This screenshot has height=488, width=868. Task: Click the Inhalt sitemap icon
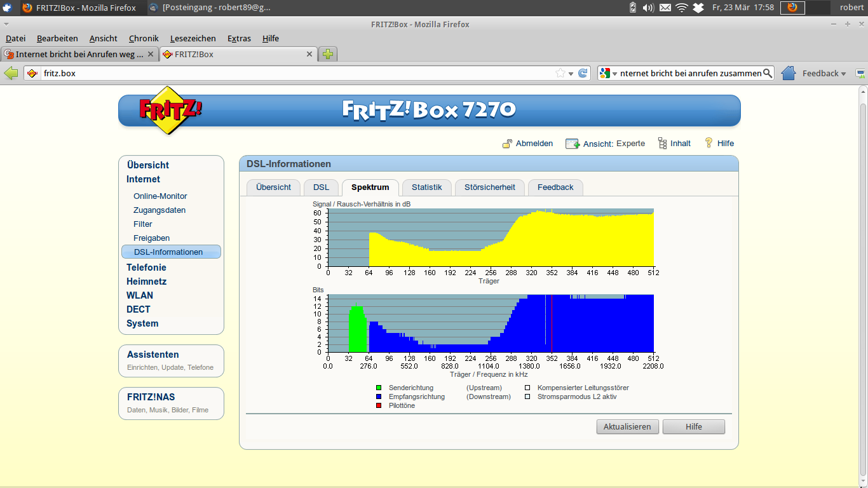pyautogui.click(x=663, y=144)
